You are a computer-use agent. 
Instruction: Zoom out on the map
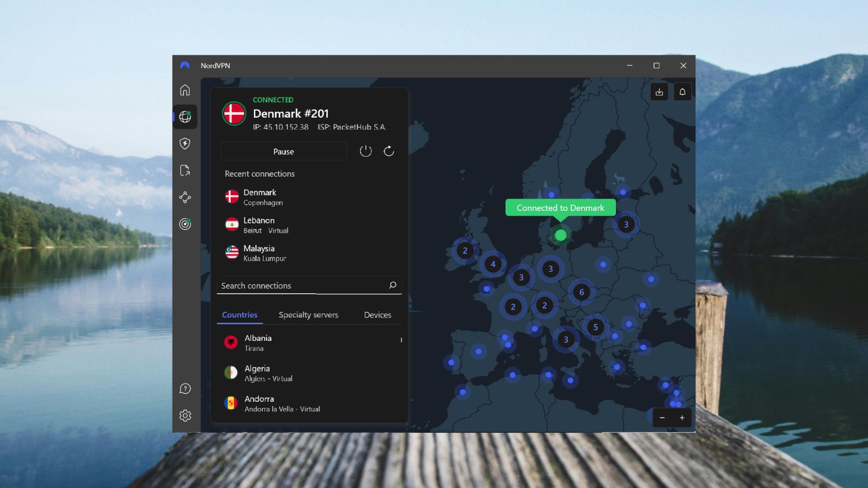(x=662, y=418)
